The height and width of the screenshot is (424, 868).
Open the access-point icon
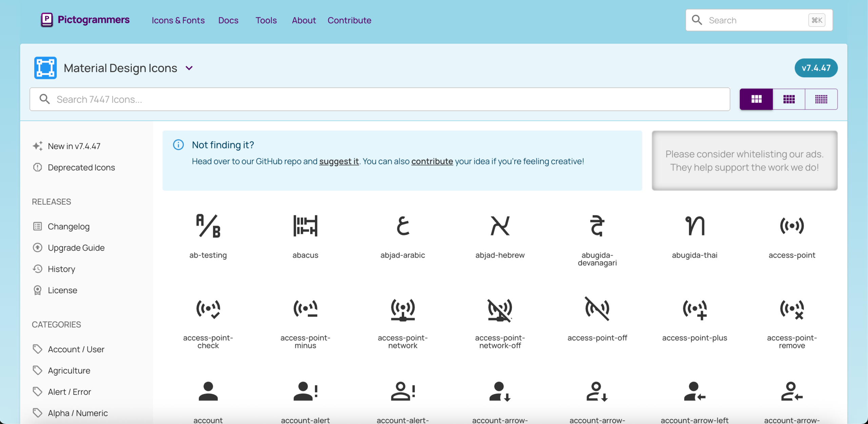tap(792, 226)
